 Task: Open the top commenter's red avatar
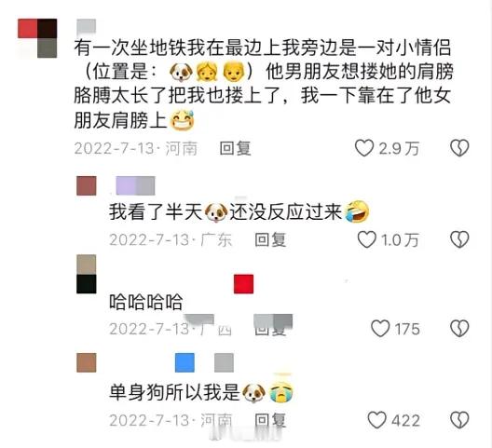pyautogui.click(x=37, y=38)
